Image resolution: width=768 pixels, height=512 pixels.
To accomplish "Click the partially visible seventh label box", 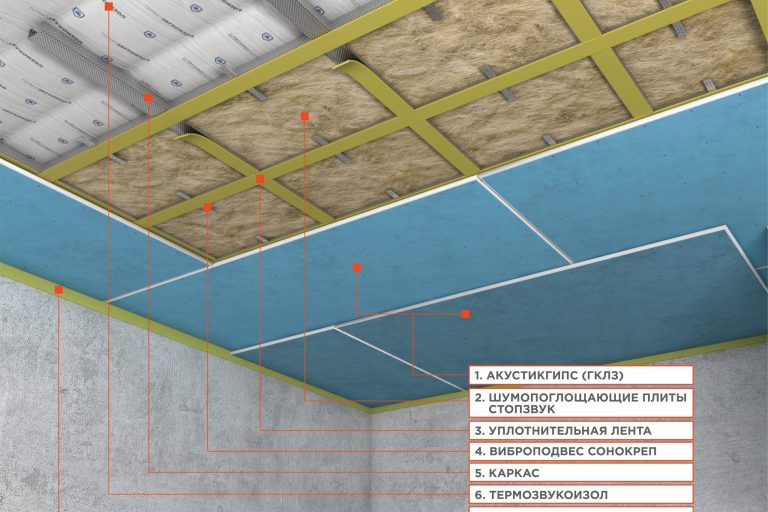I will (580, 509).
